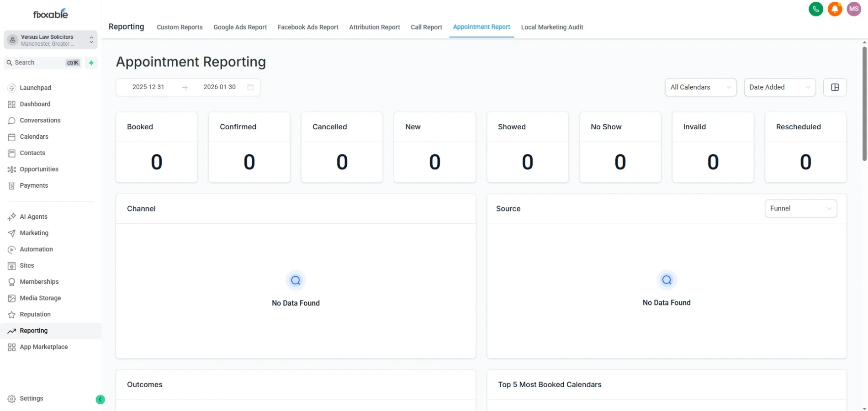Open the All Calendars dropdown
The image size is (868, 411).
pos(700,87)
